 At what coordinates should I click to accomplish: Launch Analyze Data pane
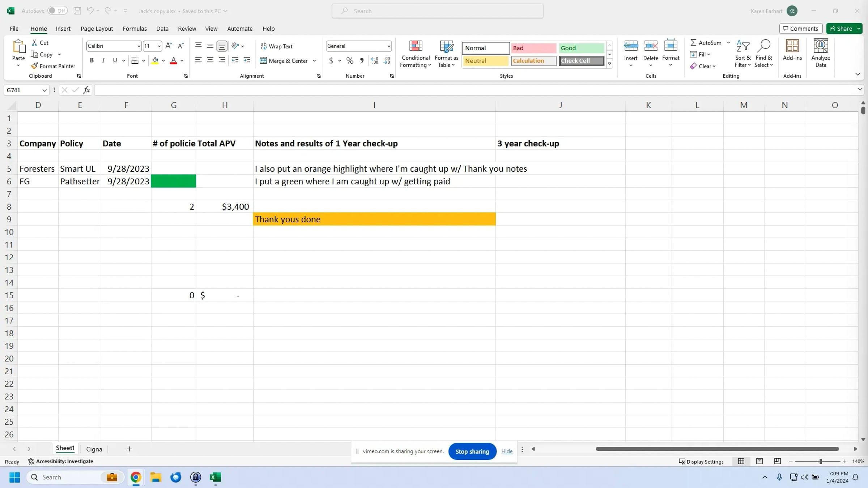pos(821,54)
